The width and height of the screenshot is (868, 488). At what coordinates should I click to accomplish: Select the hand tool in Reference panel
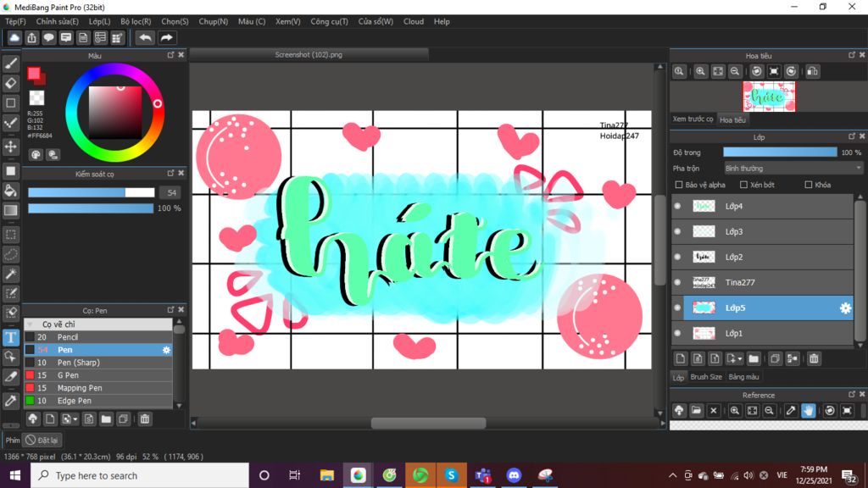point(808,411)
